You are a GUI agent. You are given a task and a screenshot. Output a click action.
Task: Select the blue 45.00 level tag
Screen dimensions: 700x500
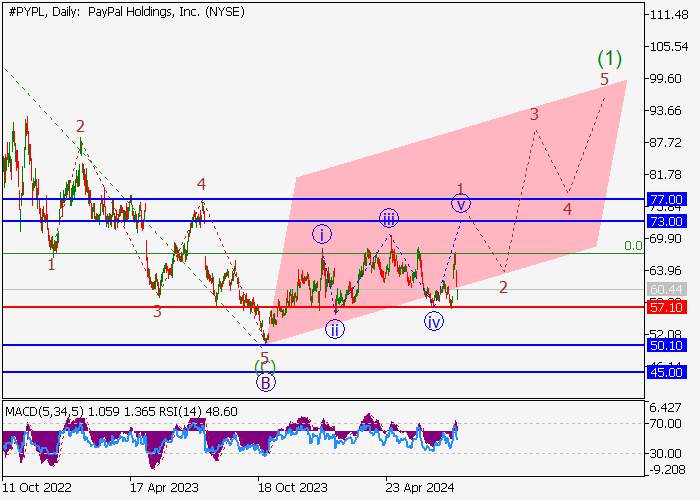pyautogui.click(x=667, y=372)
